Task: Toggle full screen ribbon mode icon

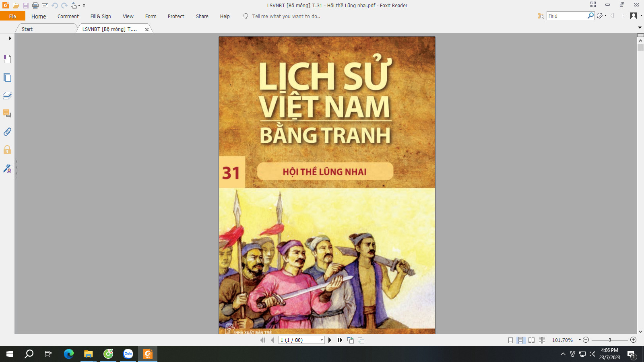Action: [x=593, y=4]
